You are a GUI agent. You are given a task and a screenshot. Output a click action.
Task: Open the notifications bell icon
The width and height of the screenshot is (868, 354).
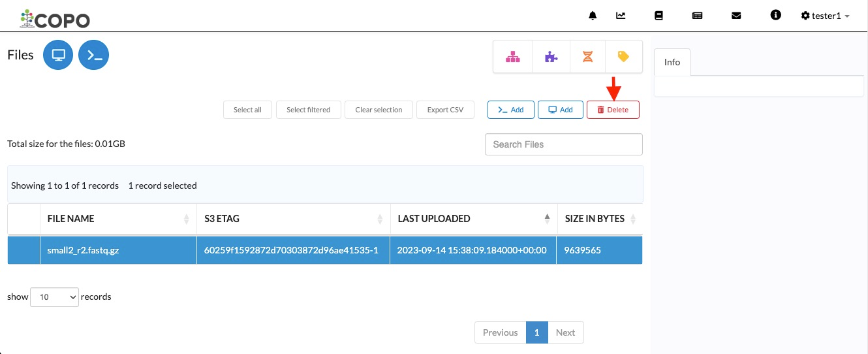pos(593,16)
